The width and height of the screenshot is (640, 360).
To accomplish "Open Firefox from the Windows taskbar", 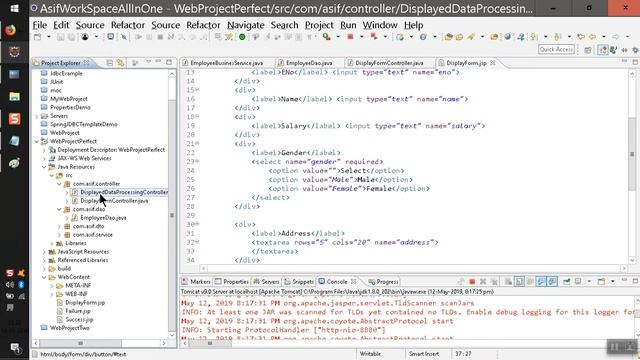I will [x=11, y=30].
